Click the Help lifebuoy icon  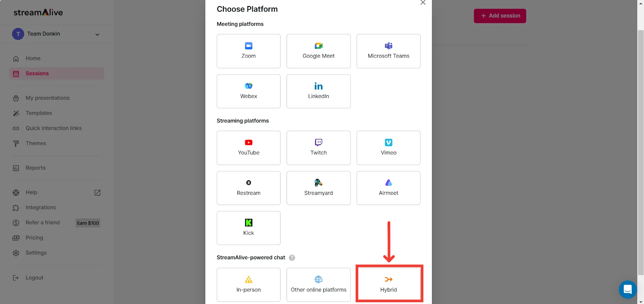tap(16, 193)
